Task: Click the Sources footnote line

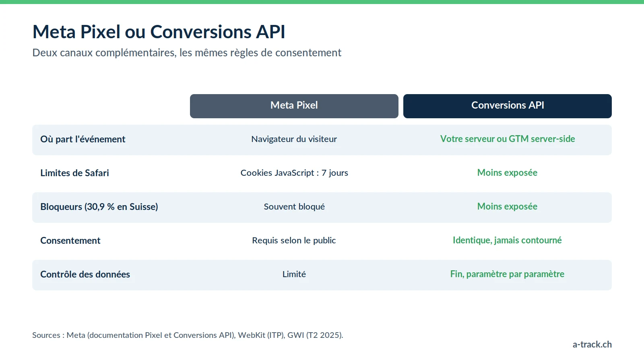Action: (x=188, y=335)
